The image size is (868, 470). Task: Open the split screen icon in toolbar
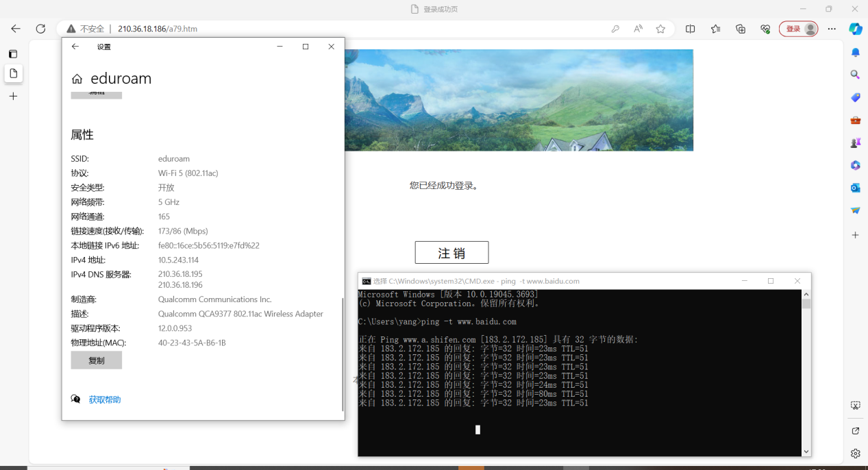tap(691, 29)
